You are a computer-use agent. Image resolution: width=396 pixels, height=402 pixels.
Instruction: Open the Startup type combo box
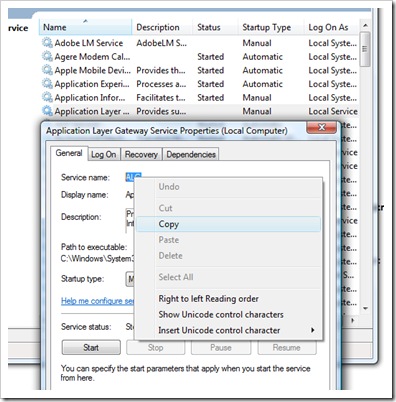tap(130, 279)
